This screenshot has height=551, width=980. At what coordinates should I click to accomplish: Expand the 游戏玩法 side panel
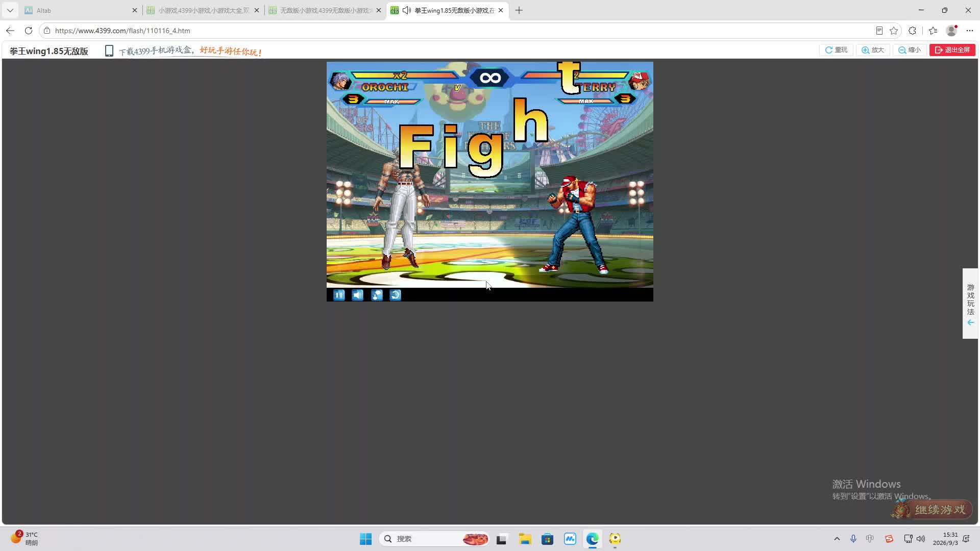tap(970, 304)
